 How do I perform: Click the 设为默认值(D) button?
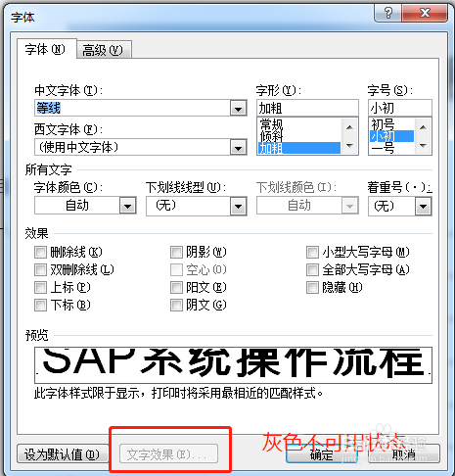click(63, 453)
